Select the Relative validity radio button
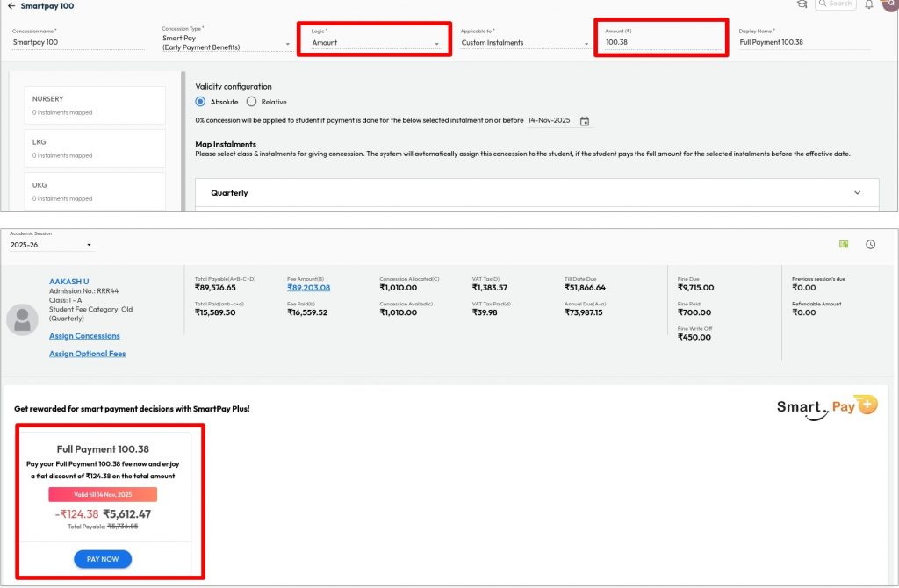 (x=252, y=102)
